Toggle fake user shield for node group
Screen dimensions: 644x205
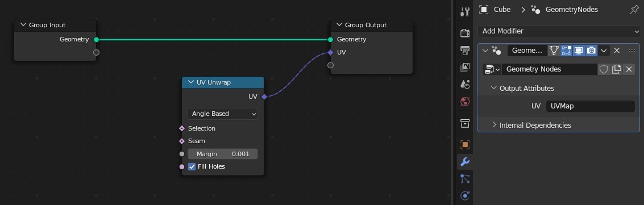pyautogui.click(x=603, y=69)
